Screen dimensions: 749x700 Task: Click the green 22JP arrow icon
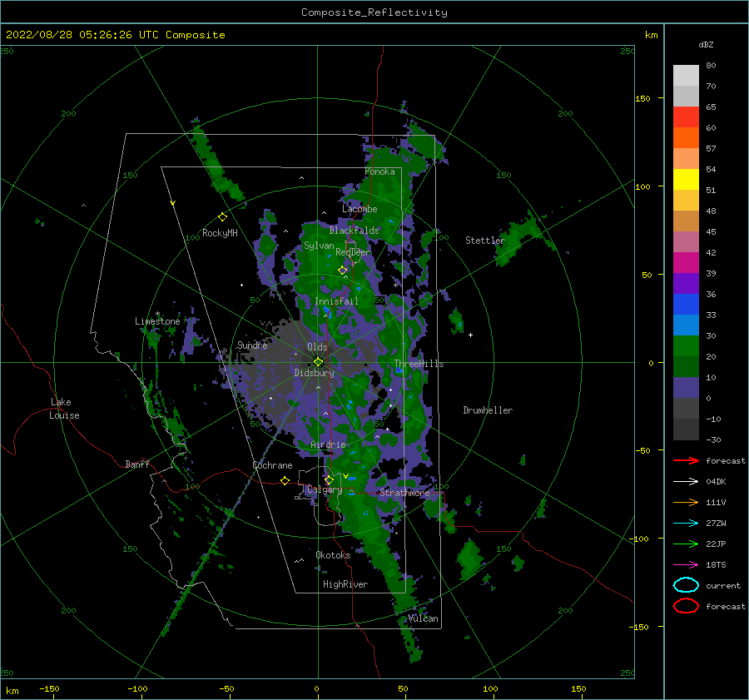(x=686, y=544)
